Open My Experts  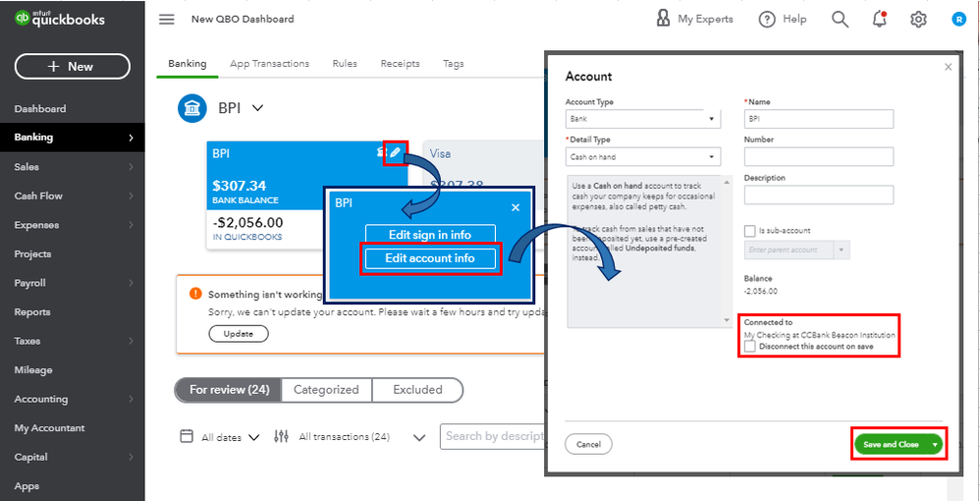694,20
